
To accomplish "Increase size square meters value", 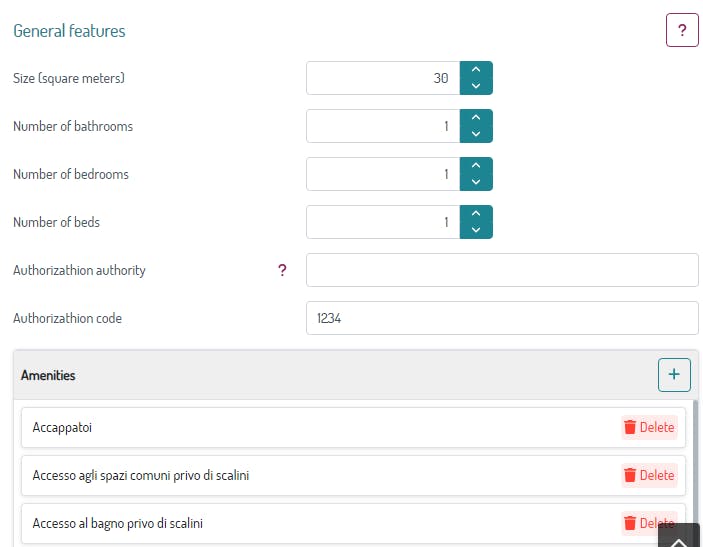I will [476, 70].
